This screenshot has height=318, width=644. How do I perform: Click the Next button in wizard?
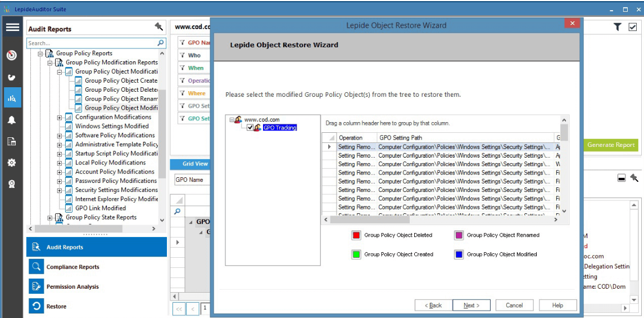pos(471,305)
